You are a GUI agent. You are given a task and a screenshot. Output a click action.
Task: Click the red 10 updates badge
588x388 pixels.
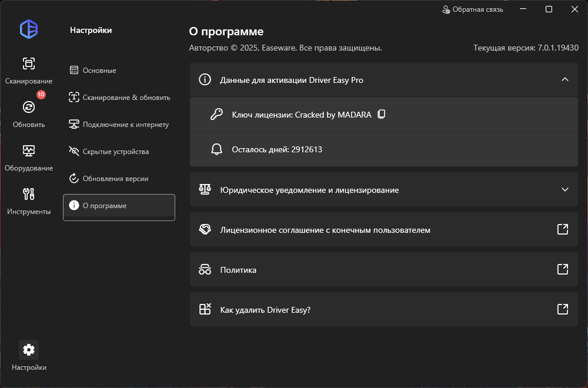click(41, 95)
